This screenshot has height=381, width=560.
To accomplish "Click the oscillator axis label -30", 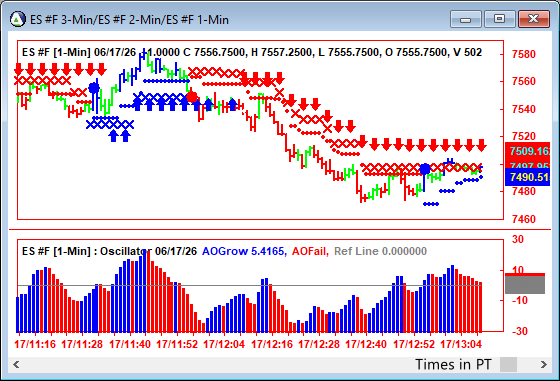I will coord(520,331).
